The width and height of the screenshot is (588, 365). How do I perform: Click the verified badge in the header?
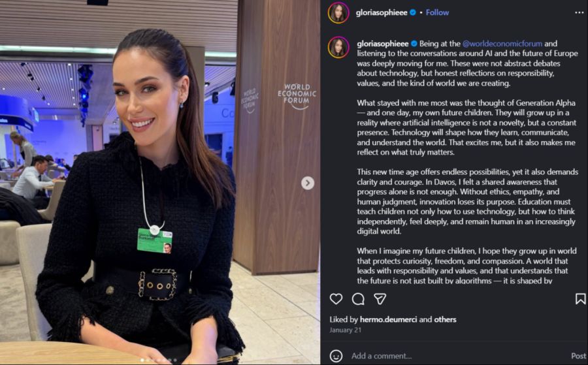click(413, 12)
